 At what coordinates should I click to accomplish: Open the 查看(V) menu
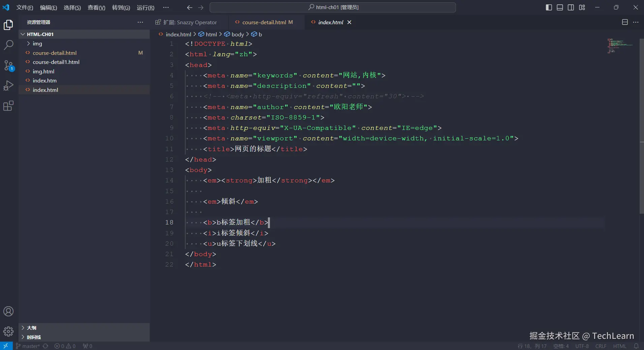pos(96,7)
